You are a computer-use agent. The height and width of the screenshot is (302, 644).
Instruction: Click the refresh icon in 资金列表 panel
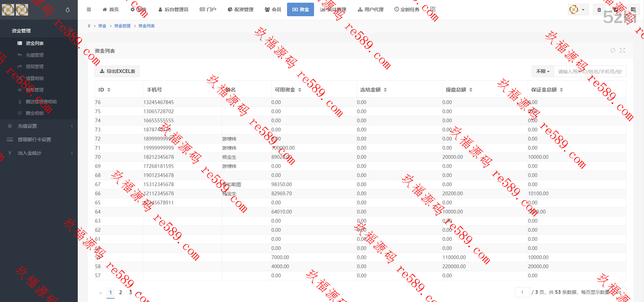(x=613, y=50)
